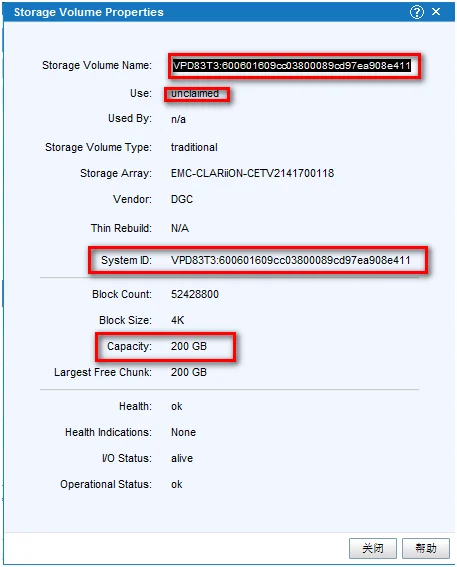Click the Storage Array name EMC-CLARiiON

(x=252, y=173)
